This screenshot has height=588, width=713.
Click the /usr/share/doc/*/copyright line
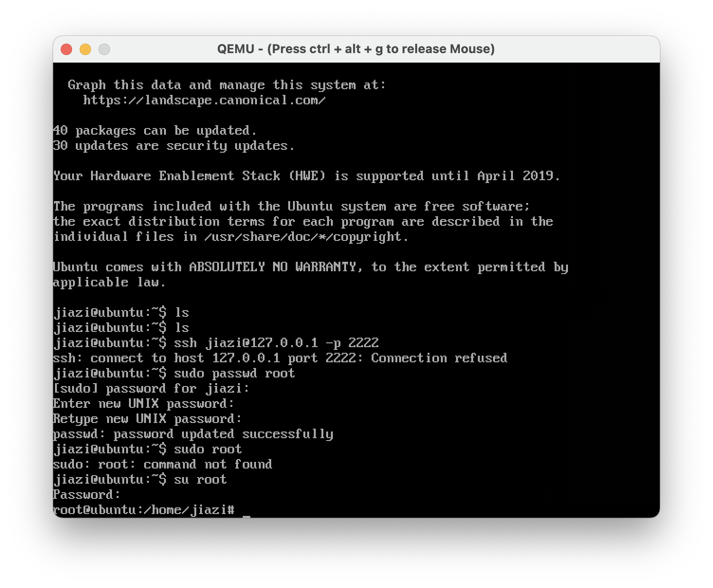(231, 237)
